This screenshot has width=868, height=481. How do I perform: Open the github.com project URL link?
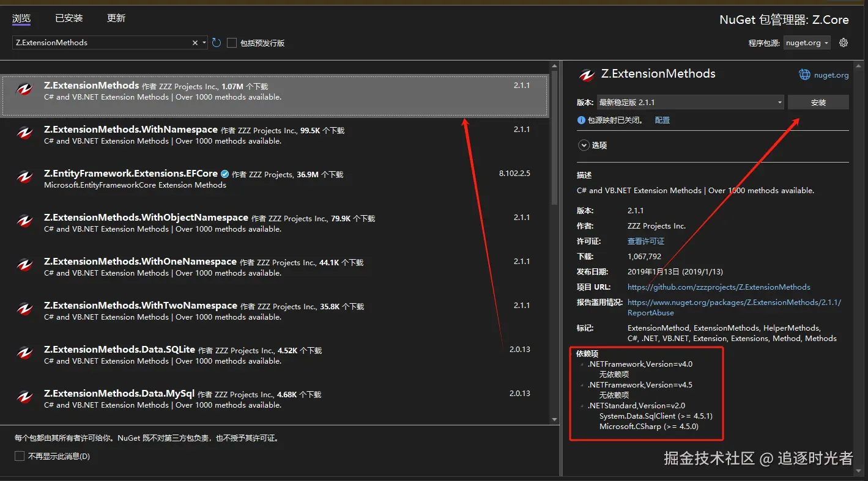pos(719,287)
